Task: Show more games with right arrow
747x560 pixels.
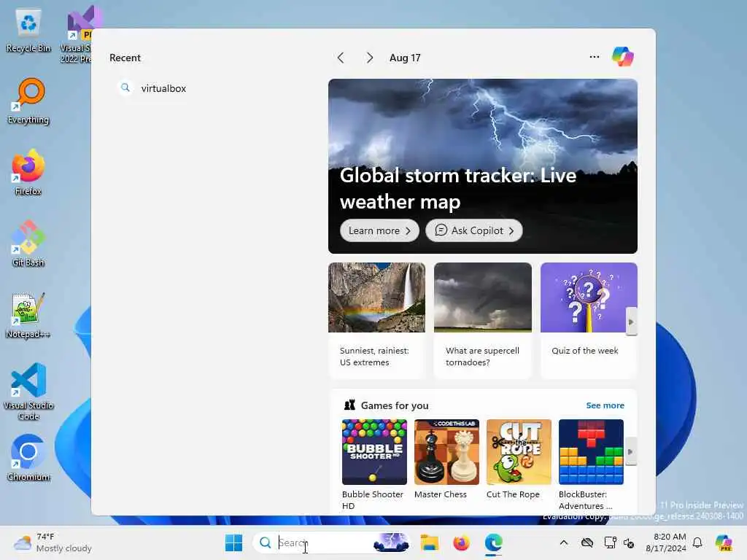Action: coord(630,451)
